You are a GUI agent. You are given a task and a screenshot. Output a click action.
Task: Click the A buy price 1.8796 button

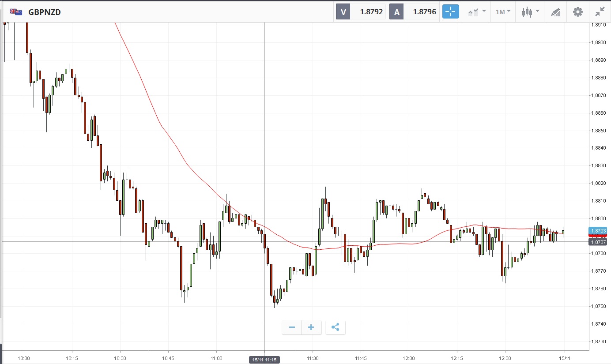tap(414, 12)
